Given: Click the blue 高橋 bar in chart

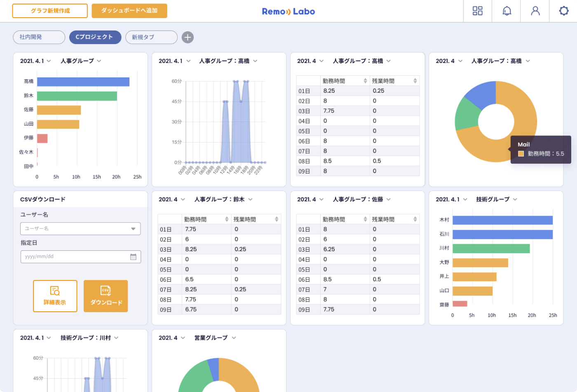Looking at the screenshot, I should tap(83, 82).
